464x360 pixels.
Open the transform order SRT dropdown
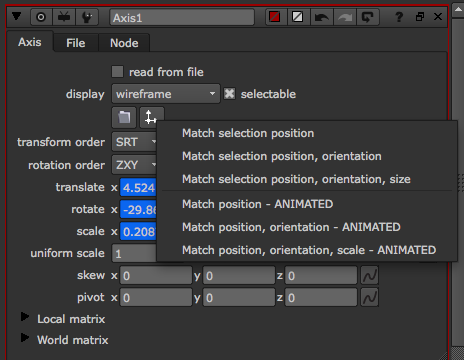point(134,142)
